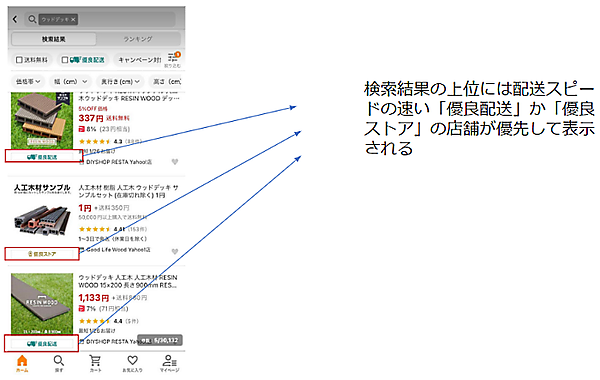Viewport: 600px width, 380px height.
Task: Expand the 価格帯 dropdown
Action: (x=28, y=82)
